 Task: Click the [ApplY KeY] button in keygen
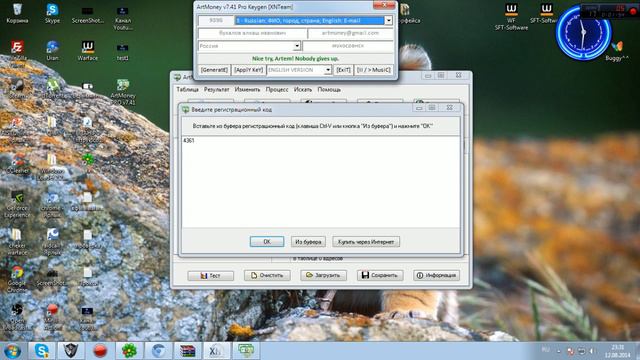coord(248,70)
